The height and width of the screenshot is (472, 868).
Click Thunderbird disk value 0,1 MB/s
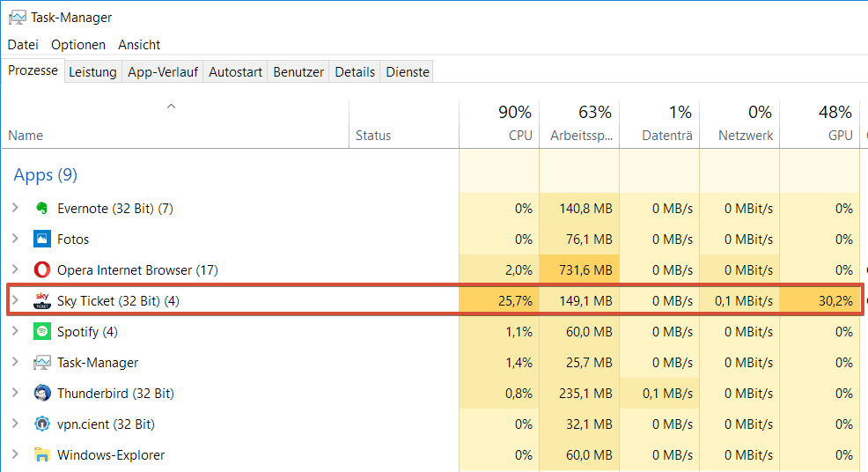pos(667,394)
